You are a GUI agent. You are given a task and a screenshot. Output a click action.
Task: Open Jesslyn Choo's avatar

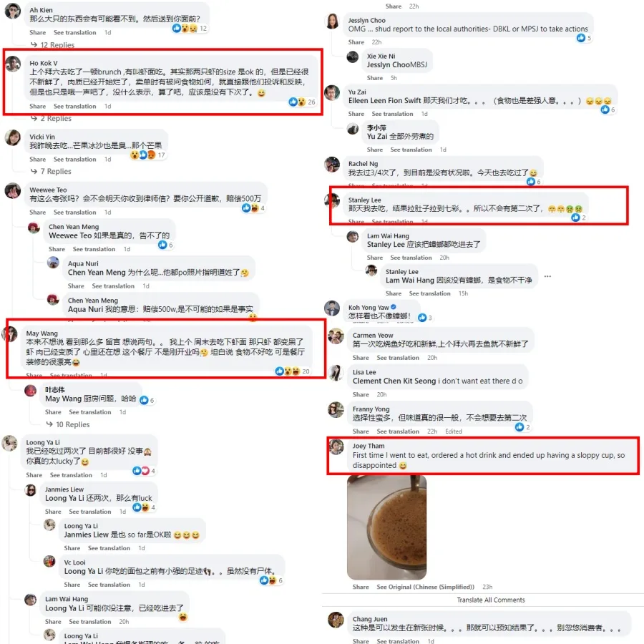coord(332,21)
